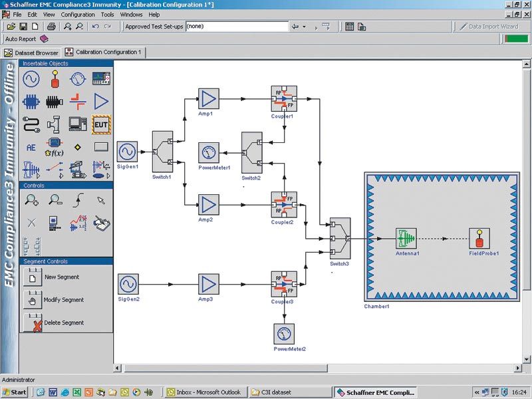The width and height of the screenshot is (532, 399).
Task: Open the Help menu
Action: coord(154,15)
